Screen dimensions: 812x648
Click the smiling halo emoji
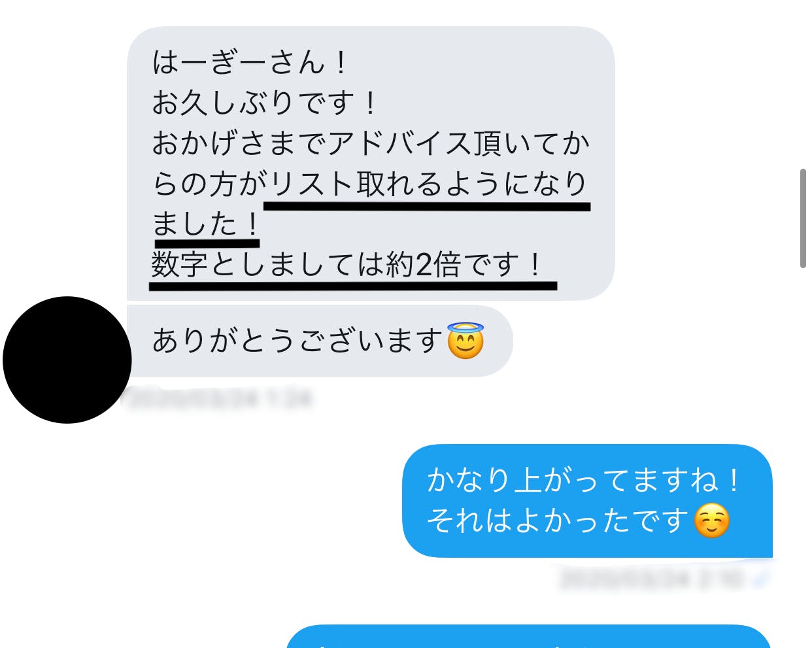point(465,341)
